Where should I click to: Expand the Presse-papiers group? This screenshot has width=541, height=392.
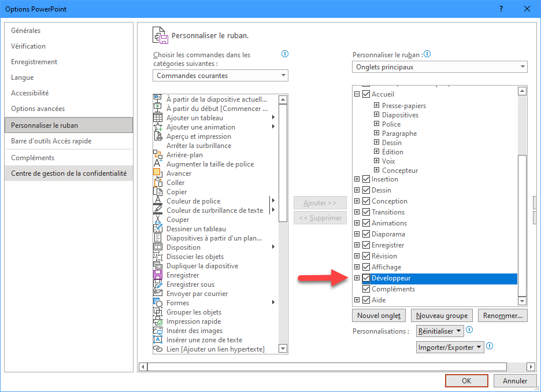[x=376, y=105]
